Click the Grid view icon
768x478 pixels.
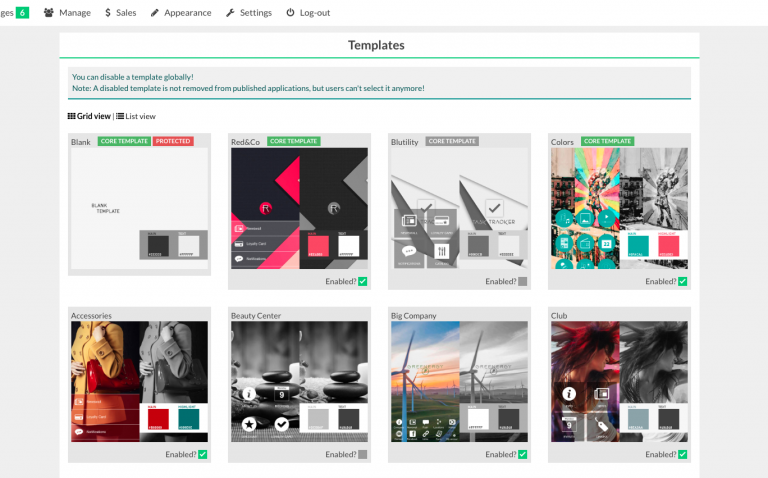[x=72, y=116]
